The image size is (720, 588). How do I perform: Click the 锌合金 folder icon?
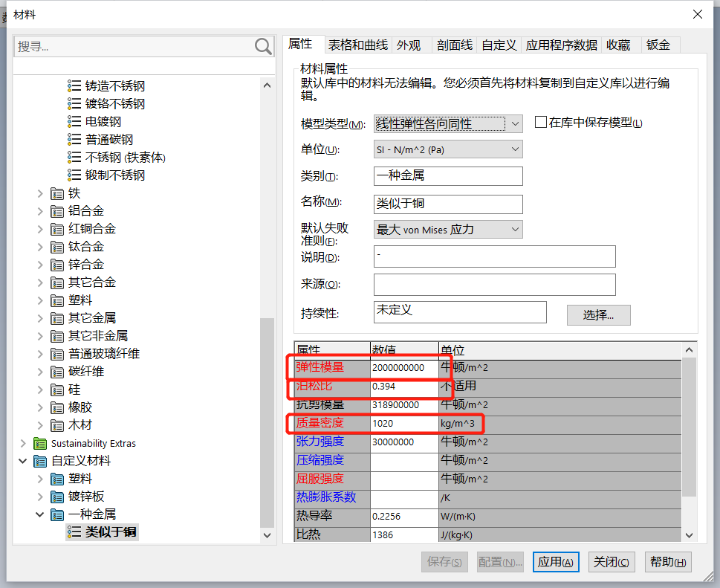57,265
